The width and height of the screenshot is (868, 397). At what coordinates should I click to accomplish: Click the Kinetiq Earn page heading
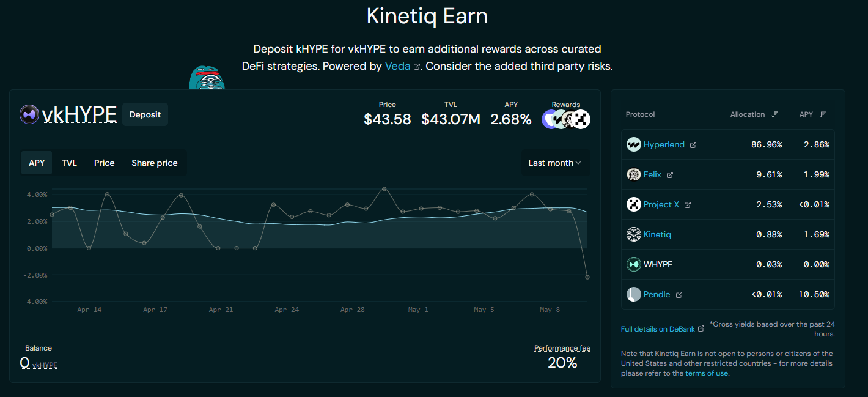(x=427, y=16)
